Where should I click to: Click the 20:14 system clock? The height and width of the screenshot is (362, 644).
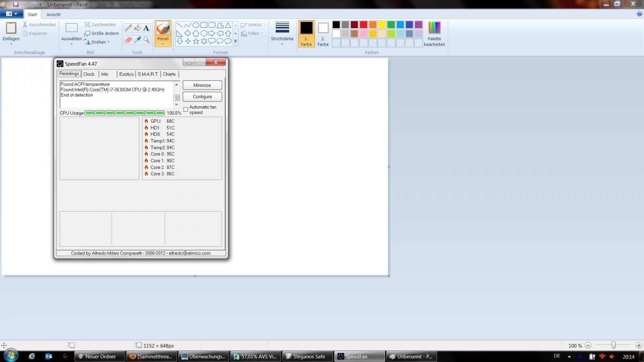629,356
